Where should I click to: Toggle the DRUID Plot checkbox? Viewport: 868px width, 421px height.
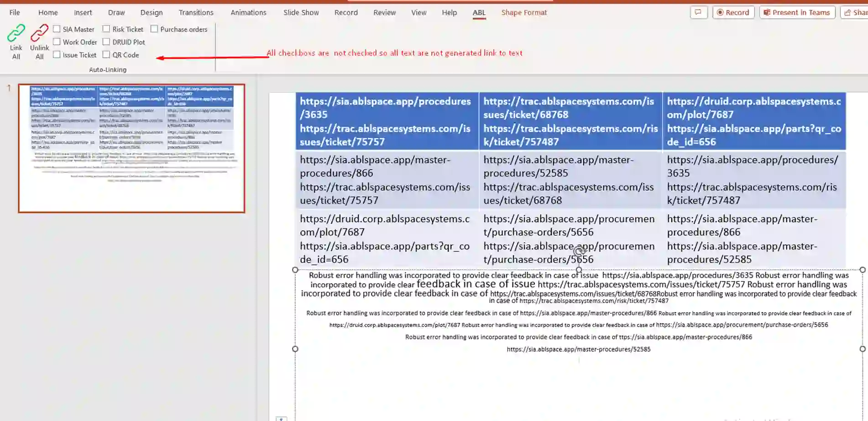(x=106, y=42)
